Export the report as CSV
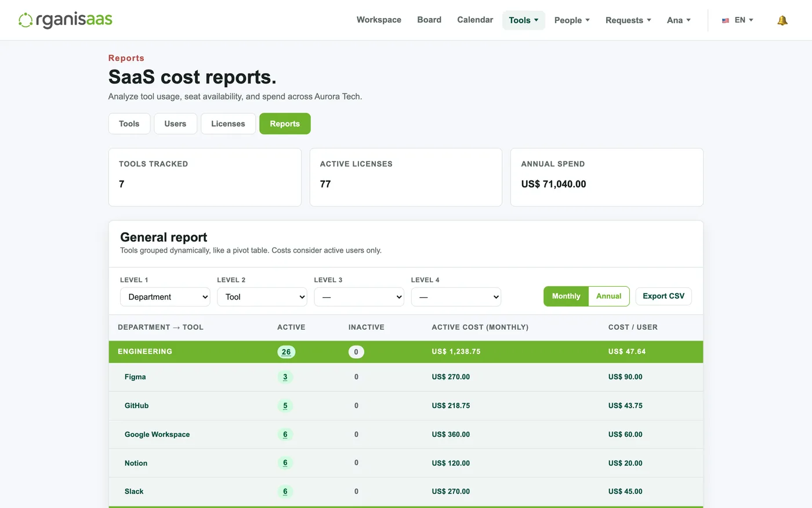812x508 pixels. click(x=664, y=296)
